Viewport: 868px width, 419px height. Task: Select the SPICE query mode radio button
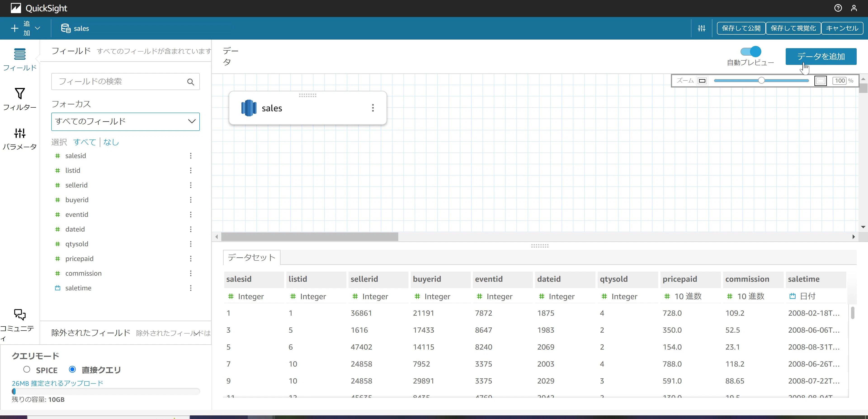(x=27, y=369)
